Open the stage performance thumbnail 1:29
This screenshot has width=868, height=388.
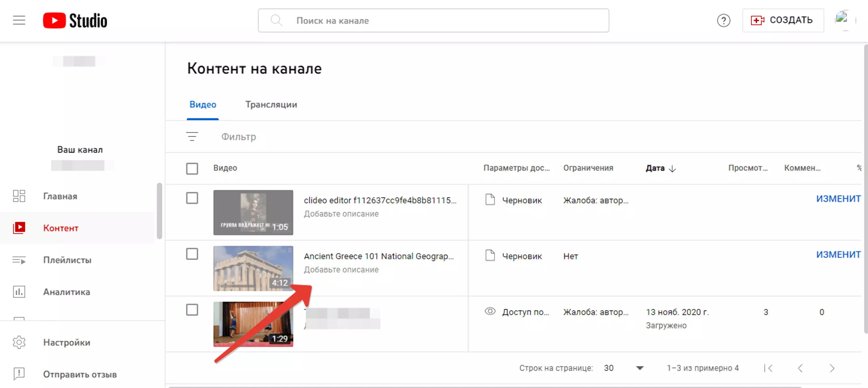click(253, 324)
